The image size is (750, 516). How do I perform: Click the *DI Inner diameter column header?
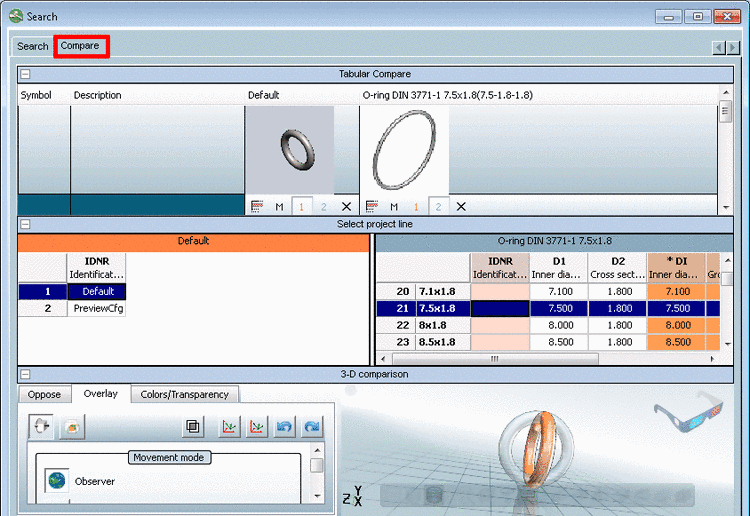coord(676,268)
